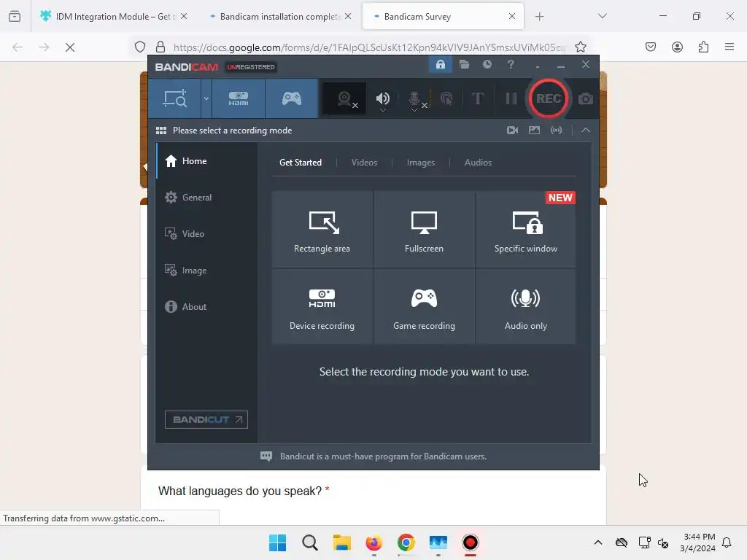This screenshot has width=747, height=560.
Task: Open Video settings in the sidebar
Action: [206, 234]
